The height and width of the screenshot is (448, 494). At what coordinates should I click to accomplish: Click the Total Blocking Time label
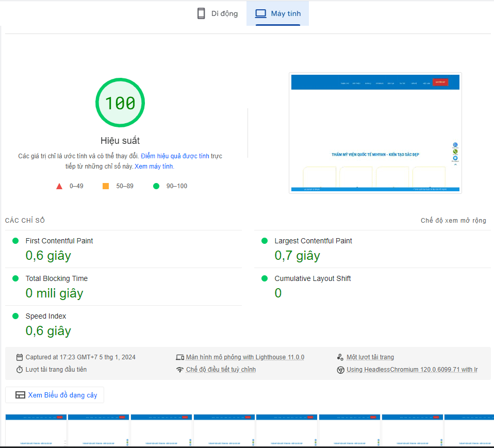(57, 278)
